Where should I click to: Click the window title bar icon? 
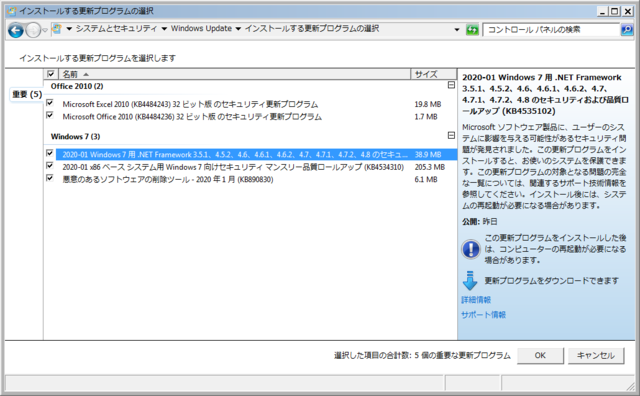click(x=13, y=11)
